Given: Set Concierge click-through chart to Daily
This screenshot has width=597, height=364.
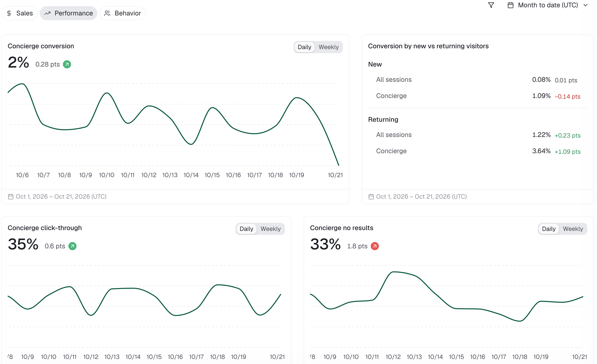Looking at the screenshot, I should pyautogui.click(x=246, y=229).
